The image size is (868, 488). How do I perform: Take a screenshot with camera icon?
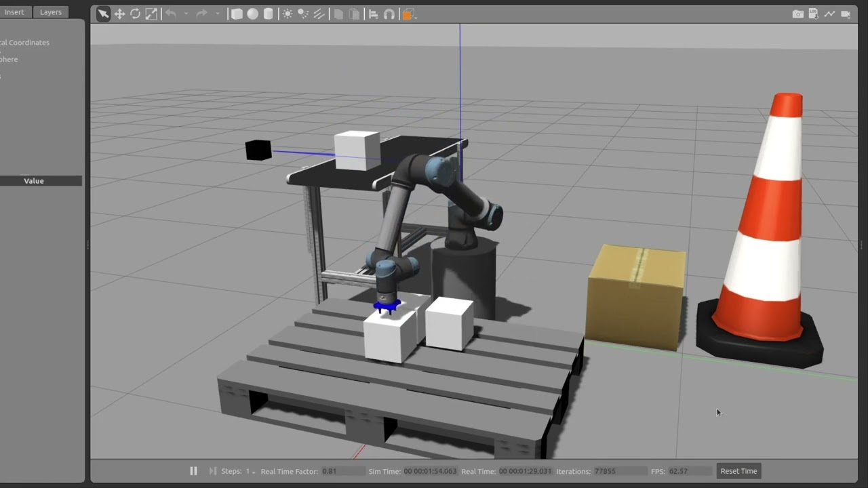pyautogui.click(x=798, y=14)
